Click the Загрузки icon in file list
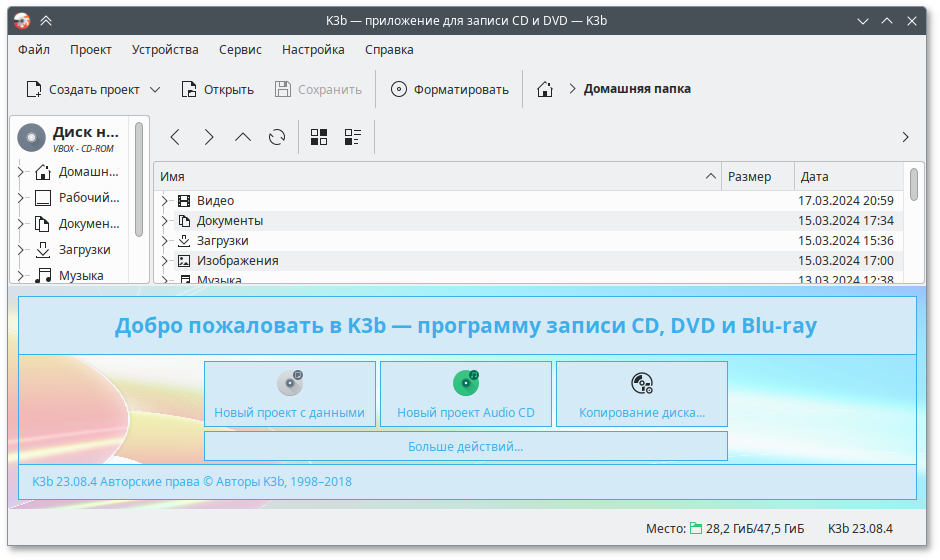 tap(184, 241)
